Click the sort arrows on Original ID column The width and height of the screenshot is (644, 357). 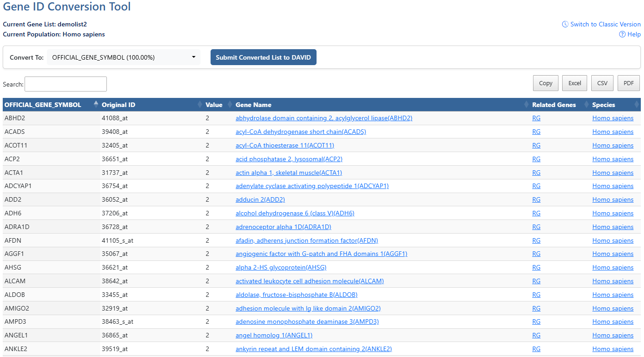coord(200,104)
